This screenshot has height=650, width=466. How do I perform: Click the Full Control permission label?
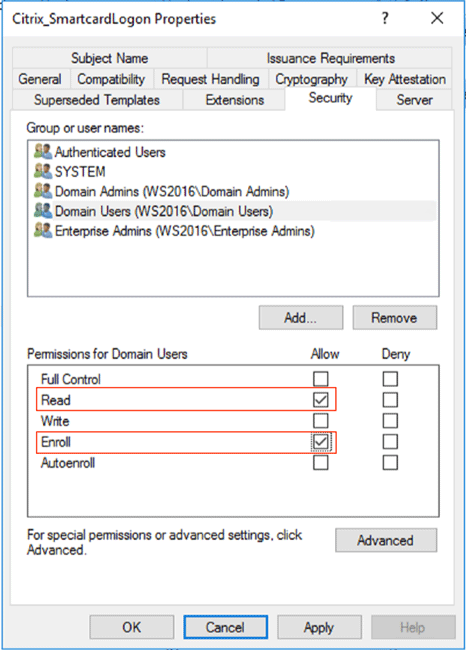(x=71, y=379)
